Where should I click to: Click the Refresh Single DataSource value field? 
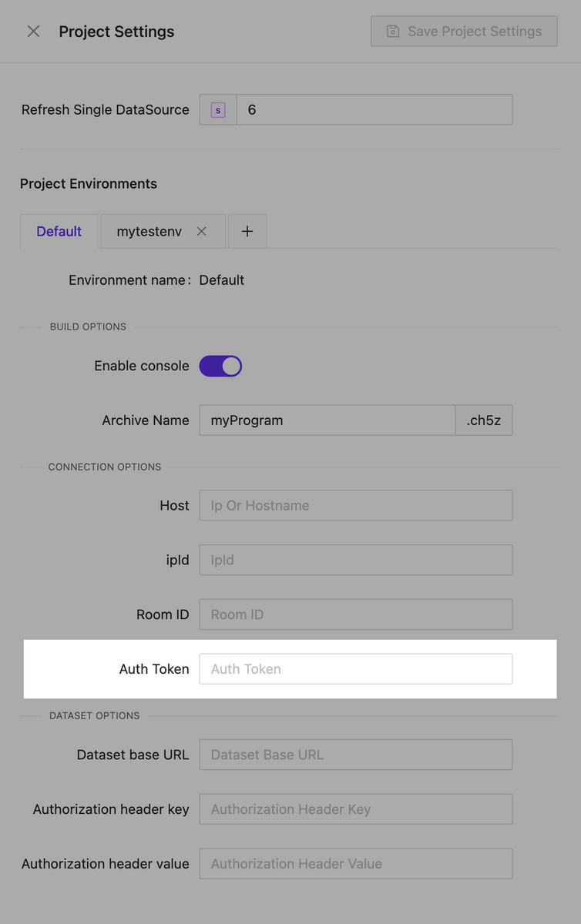374,109
